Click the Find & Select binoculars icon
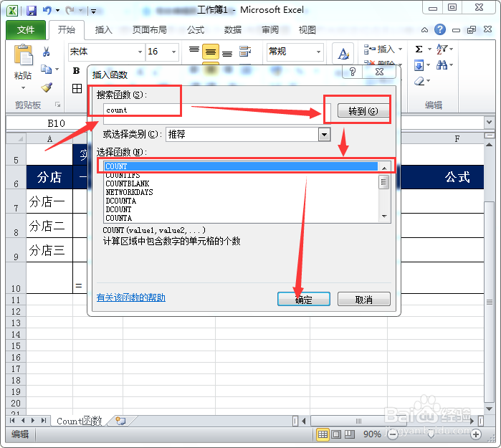 (x=442, y=65)
